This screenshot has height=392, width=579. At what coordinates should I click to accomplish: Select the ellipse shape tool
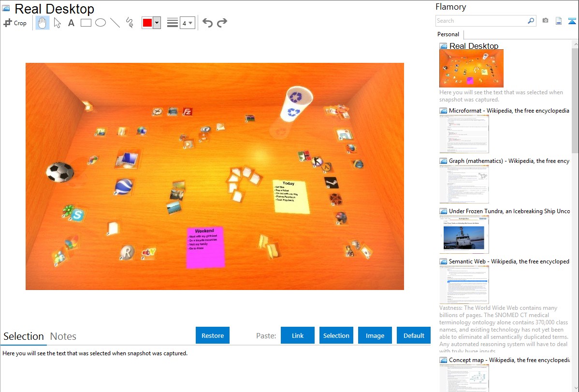(101, 23)
